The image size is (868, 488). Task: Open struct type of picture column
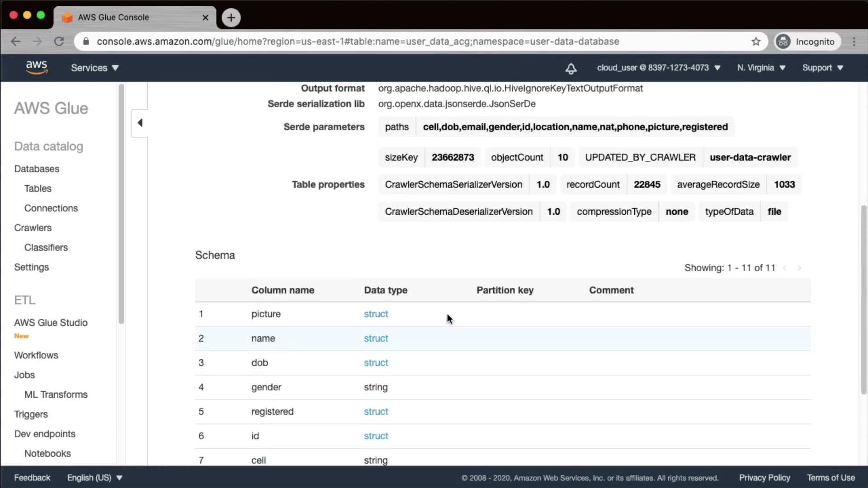376,314
